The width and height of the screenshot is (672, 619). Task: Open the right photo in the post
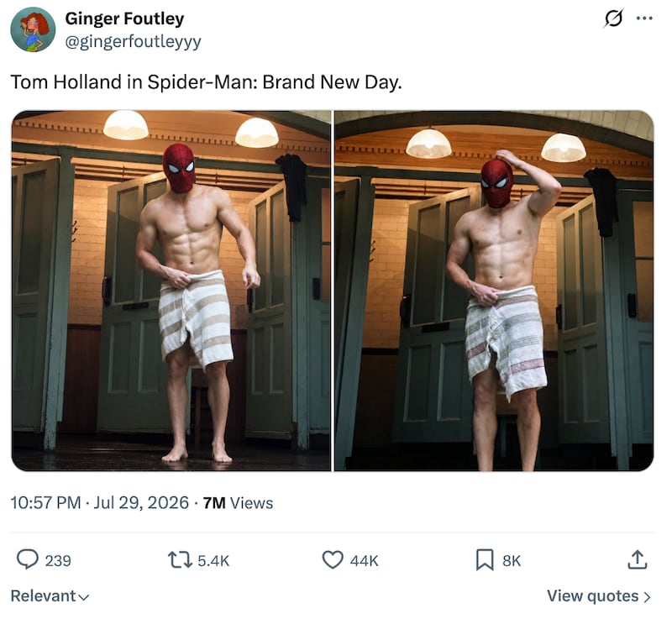[x=494, y=291]
